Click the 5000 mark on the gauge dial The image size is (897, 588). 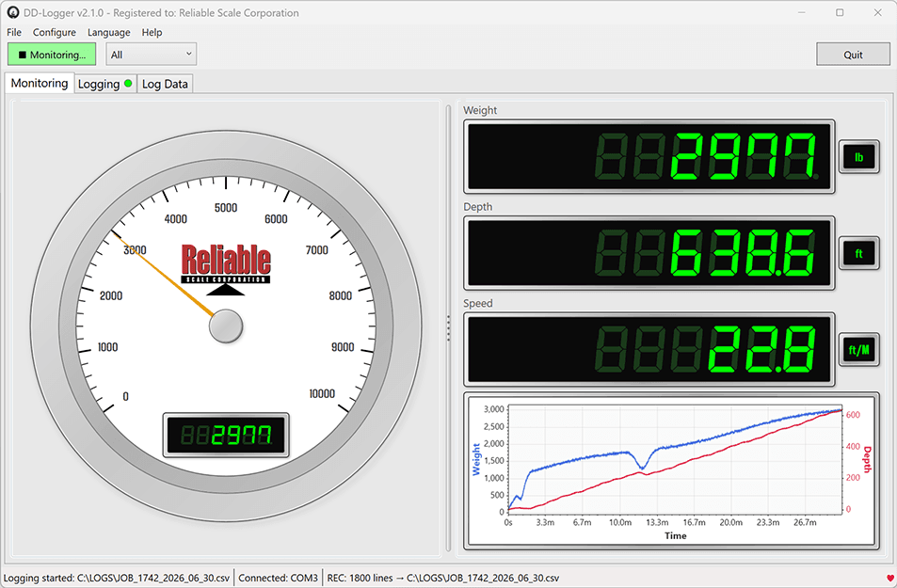pyautogui.click(x=226, y=208)
